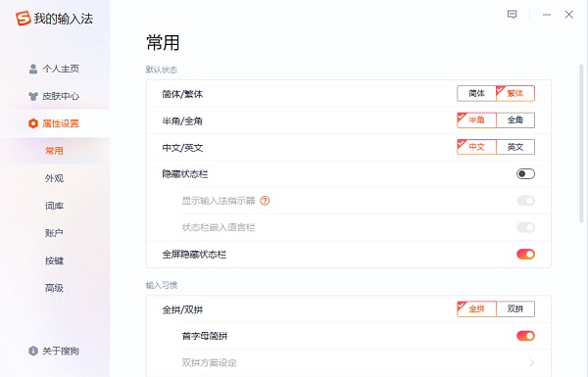Close the settings window

point(568,15)
